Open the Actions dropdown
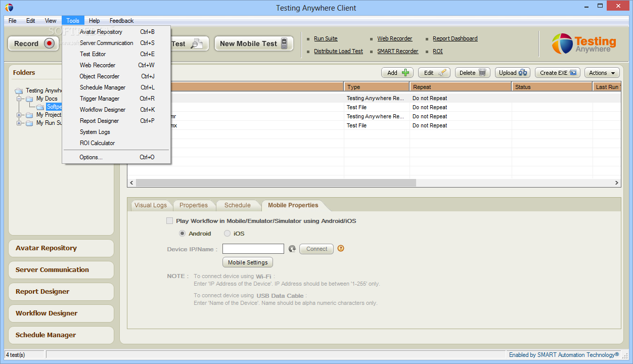This screenshot has height=364, width=633. pyautogui.click(x=603, y=73)
